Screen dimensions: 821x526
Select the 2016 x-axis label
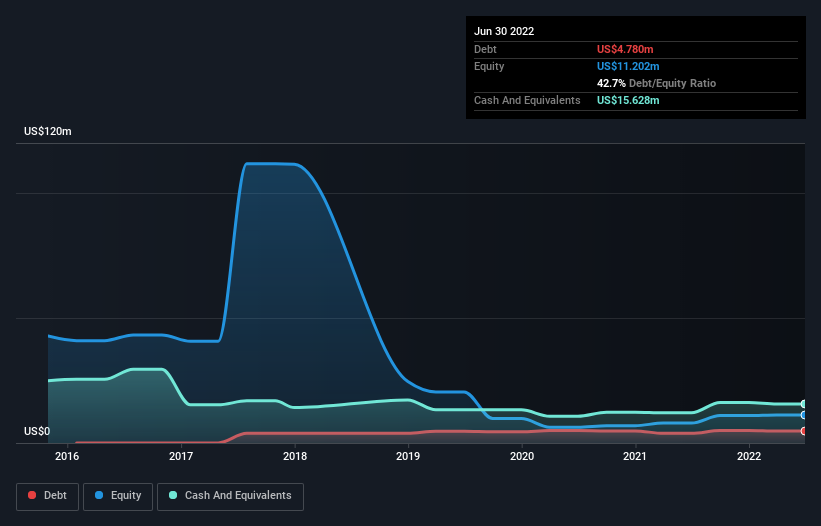click(x=67, y=456)
